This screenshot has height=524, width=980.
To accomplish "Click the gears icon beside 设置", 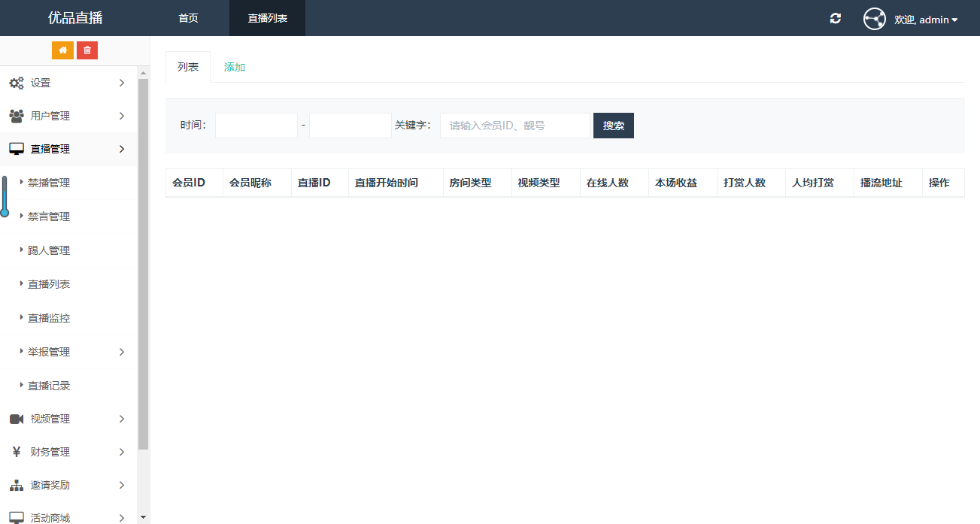I will click(x=16, y=83).
